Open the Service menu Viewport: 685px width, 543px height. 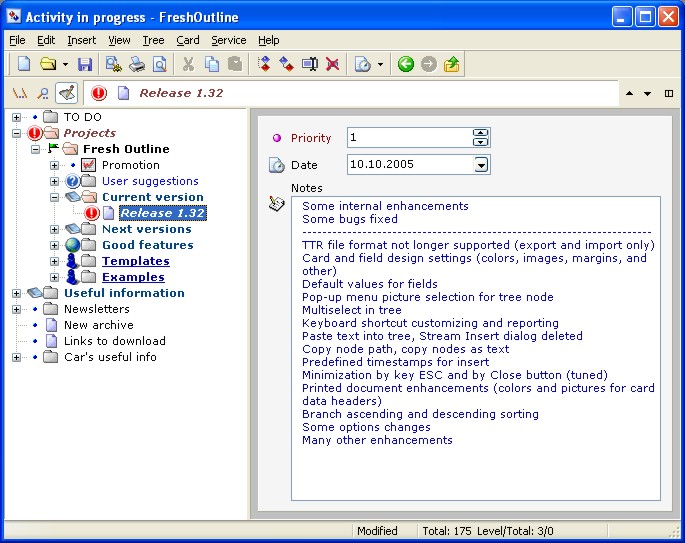tap(228, 40)
